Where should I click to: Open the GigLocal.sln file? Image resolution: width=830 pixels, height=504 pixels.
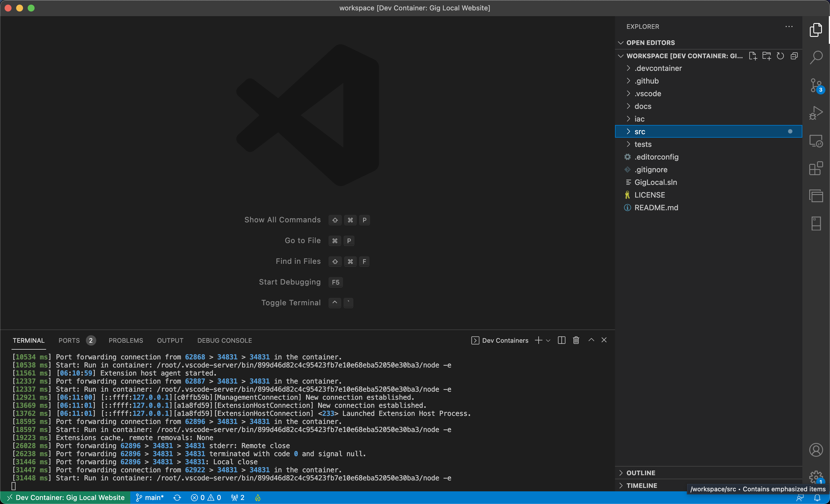tap(708, 182)
